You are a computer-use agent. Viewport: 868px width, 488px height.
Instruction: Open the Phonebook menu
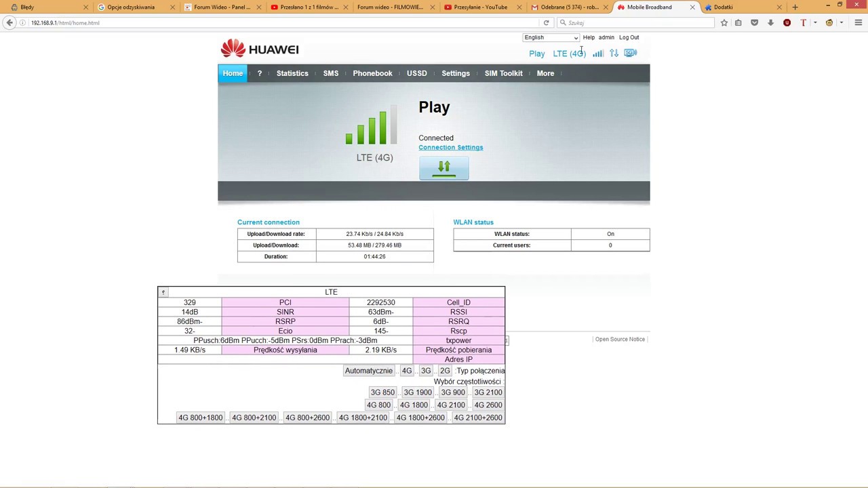[x=372, y=73]
